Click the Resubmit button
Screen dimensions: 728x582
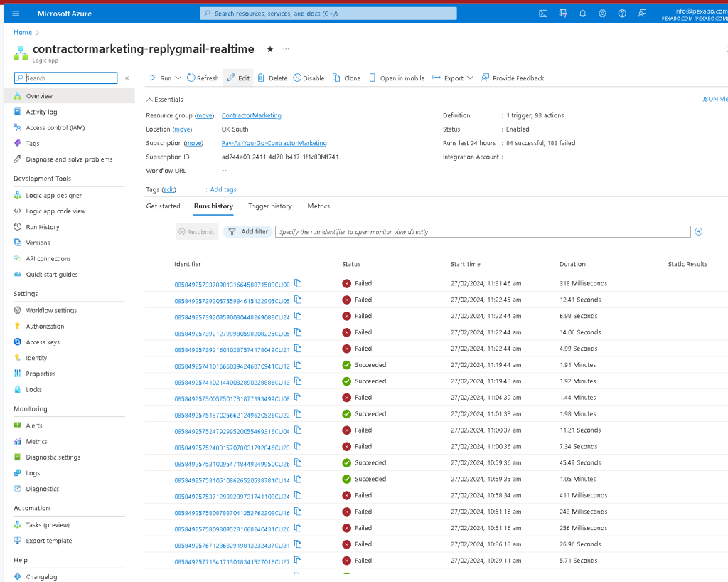[x=197, y=232]
